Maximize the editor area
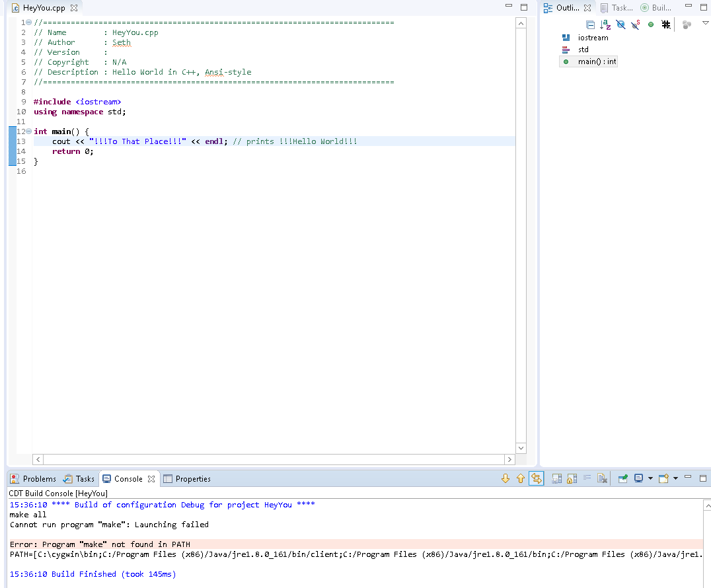Image resolution: width=711 pixels, height=588 pixels. [524, 7]
